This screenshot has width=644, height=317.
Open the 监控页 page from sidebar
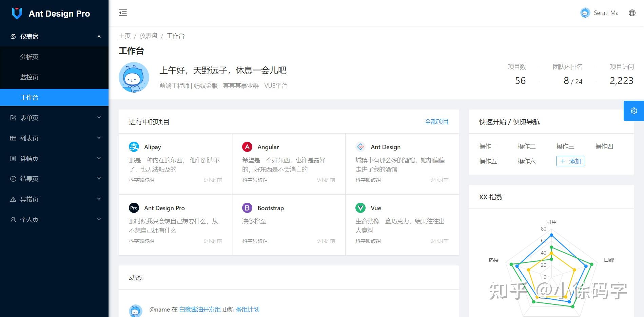click(29, 77)
